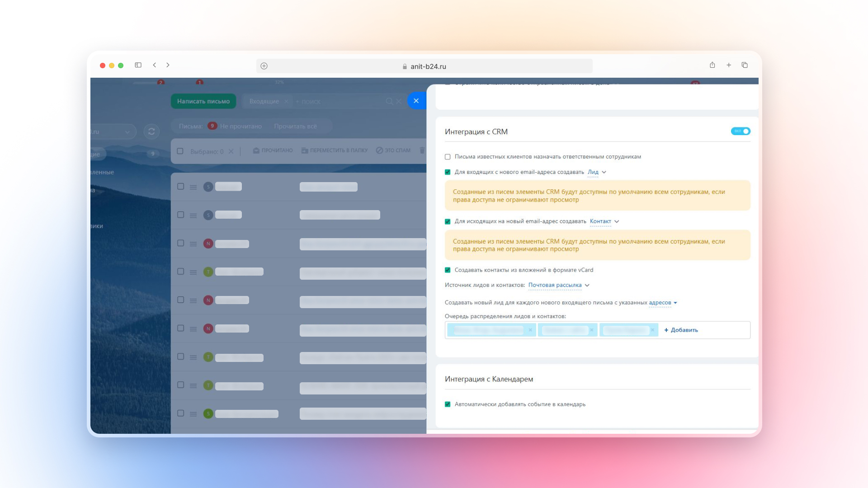The height and width of the screenshot is (488, 868).
Task: Clear selection with X beside Выбрано: 0
Action: point(231,151)
